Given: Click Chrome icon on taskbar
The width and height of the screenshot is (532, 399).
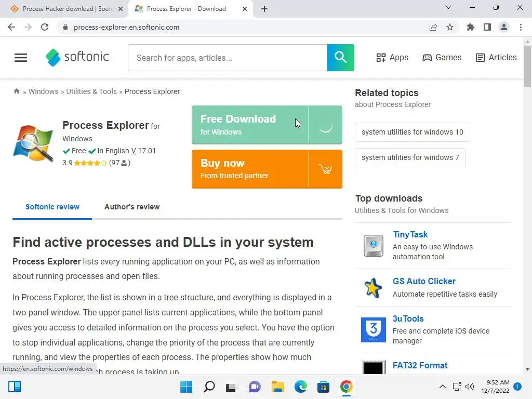Looking at the screenshot, I should 347,387.
